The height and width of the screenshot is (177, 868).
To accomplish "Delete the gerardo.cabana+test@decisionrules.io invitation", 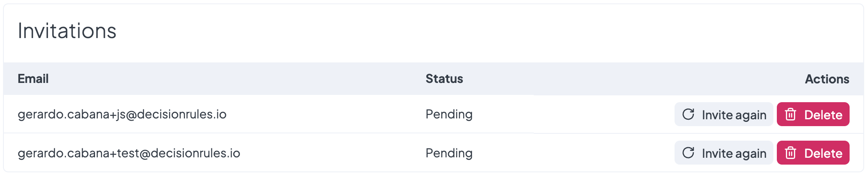I will coord(813,153).
